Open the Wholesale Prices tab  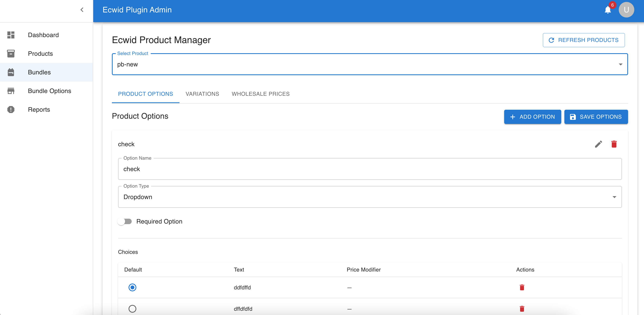[260, 94]
